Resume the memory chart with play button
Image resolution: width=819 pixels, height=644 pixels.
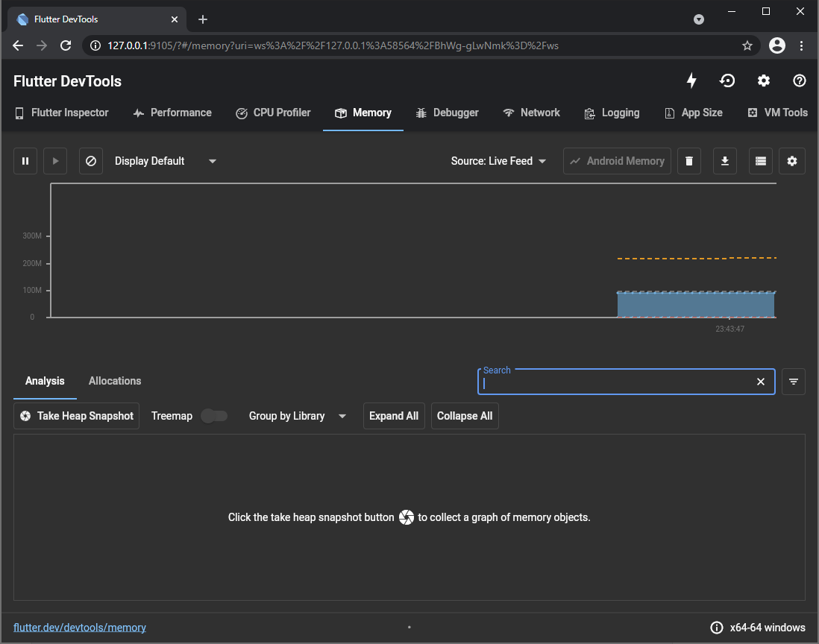55,161
